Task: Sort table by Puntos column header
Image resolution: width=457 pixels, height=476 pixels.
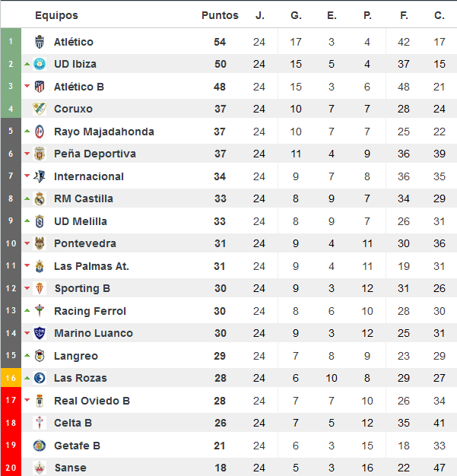Action: [220, 15]
